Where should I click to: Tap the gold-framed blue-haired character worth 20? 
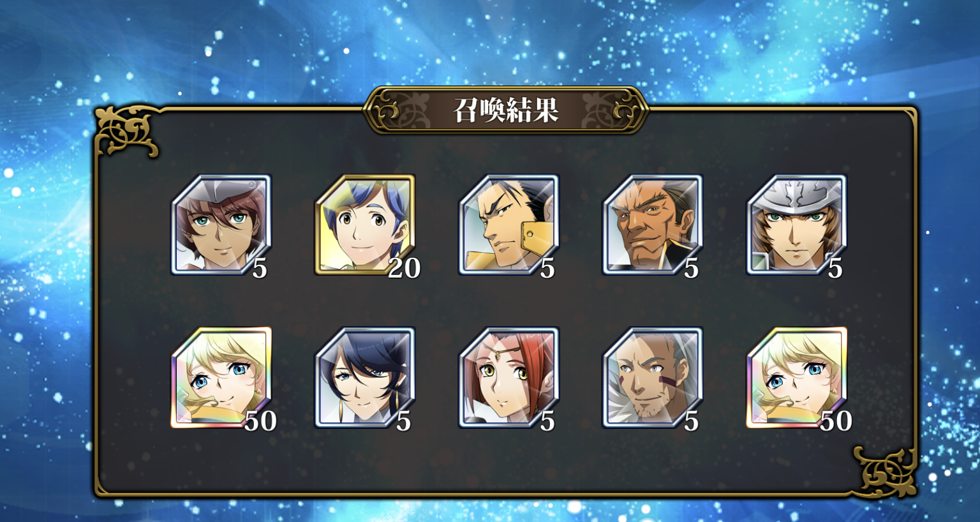(x=365, y=225)
